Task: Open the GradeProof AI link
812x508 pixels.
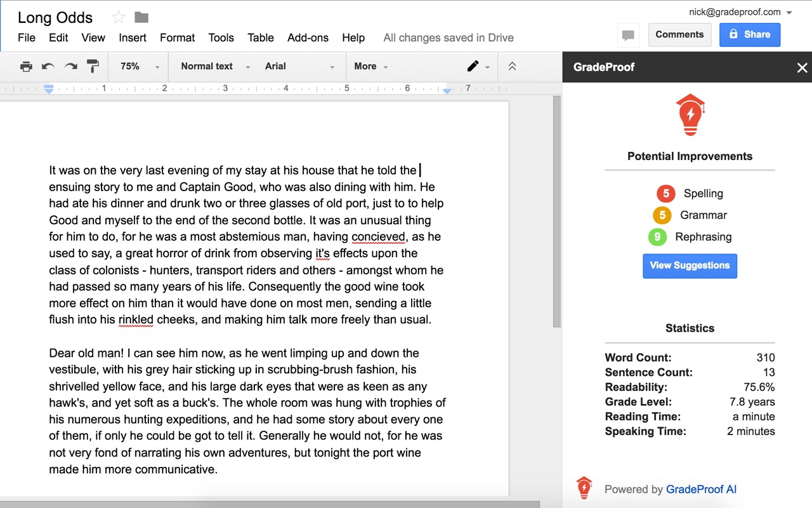Action: click(x=701, y=489)
